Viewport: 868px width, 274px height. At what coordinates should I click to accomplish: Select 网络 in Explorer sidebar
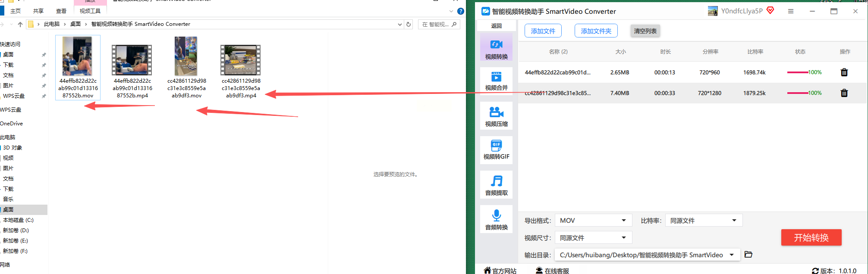5,265
